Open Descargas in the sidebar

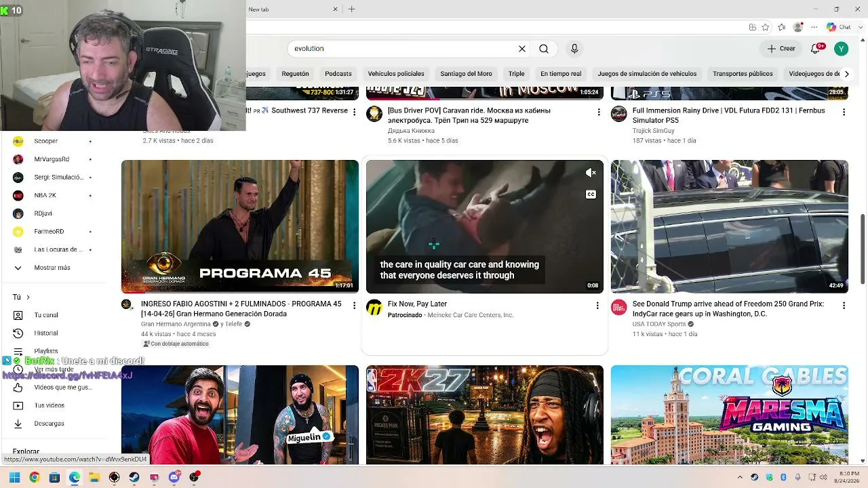pos(49,424)
